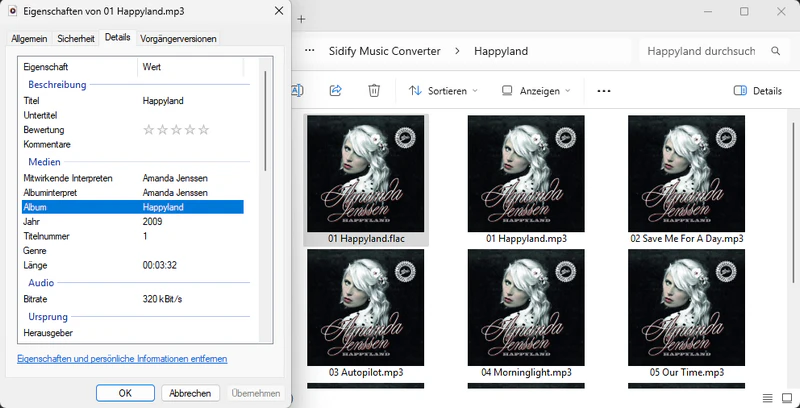Open the Sortieren dropdown
Image resolution: width=800 pixels, height=408 pixels.
click(443, 91)
